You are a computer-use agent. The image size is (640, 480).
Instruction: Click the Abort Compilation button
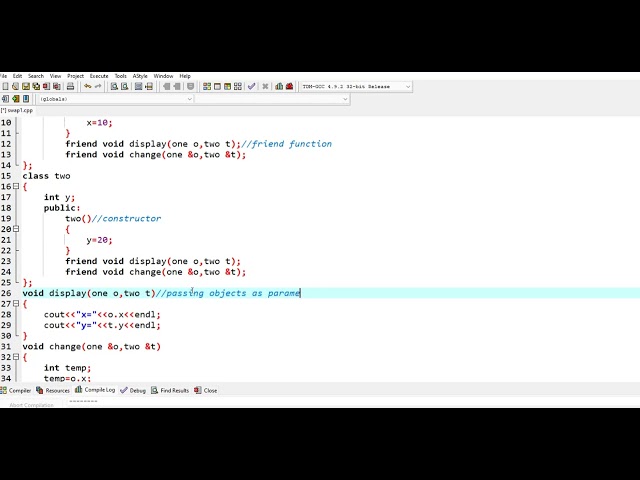coord(31,405)
